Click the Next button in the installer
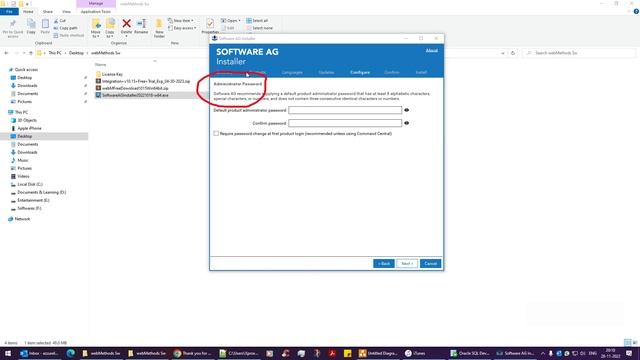 click(x=407, y=264)
